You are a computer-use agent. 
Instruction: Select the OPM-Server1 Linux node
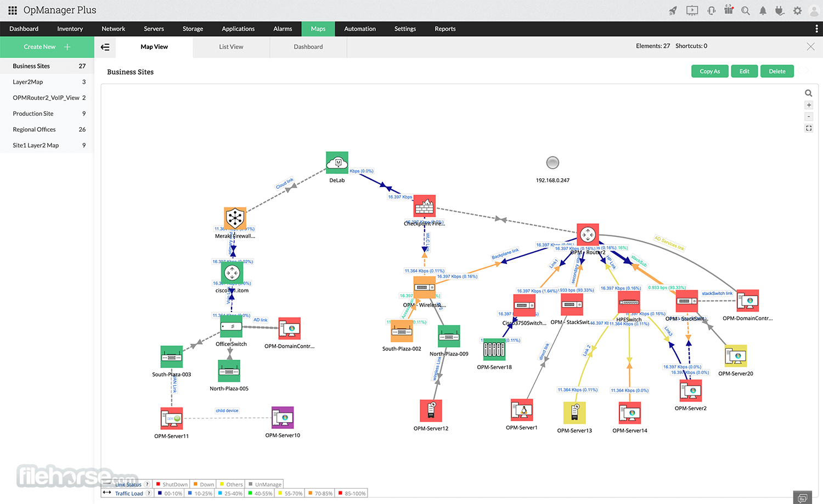[x=522, y=410]
